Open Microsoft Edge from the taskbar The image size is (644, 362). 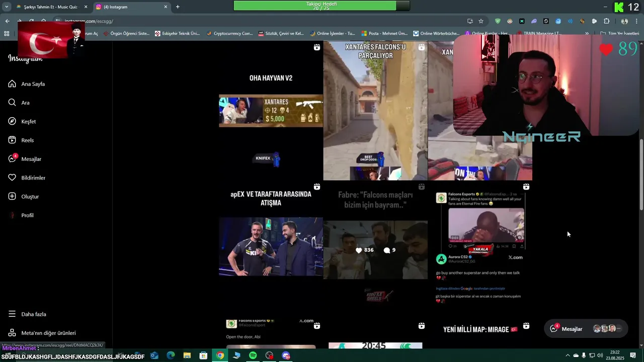[x=171, y=355]
